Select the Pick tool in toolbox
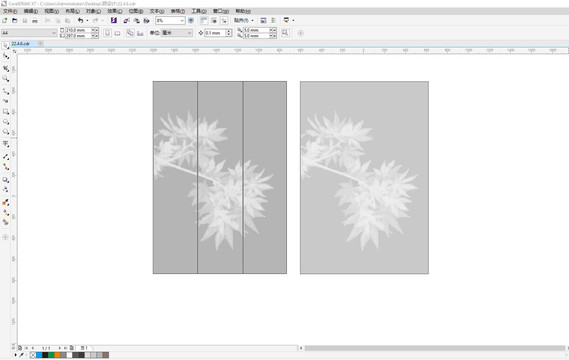Image resolution: width=569 pixels, height=360 pixels. 5,45
